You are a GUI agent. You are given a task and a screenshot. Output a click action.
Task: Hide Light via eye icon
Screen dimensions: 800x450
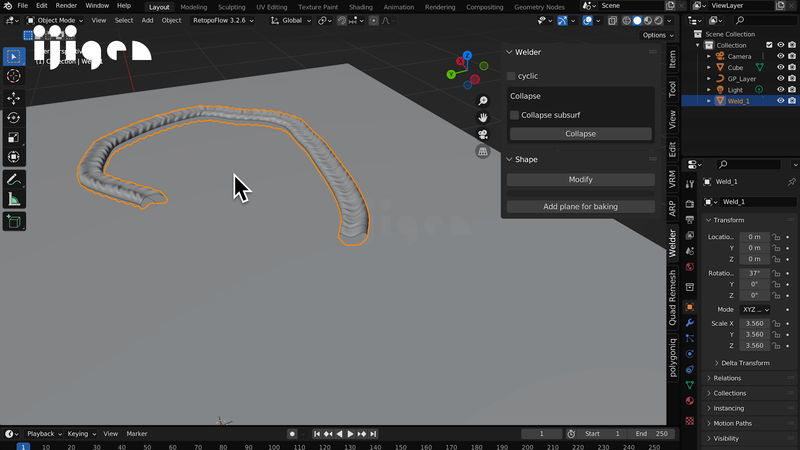781,90
